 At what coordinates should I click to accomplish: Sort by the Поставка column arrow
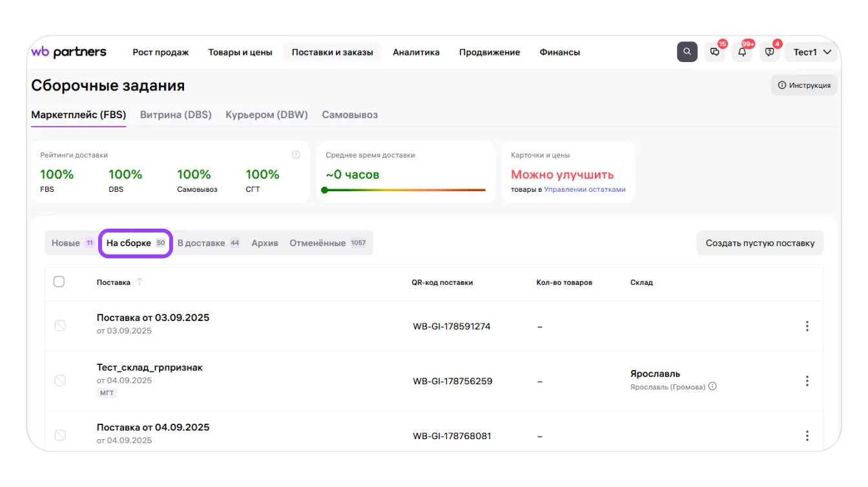coord(139,282)
